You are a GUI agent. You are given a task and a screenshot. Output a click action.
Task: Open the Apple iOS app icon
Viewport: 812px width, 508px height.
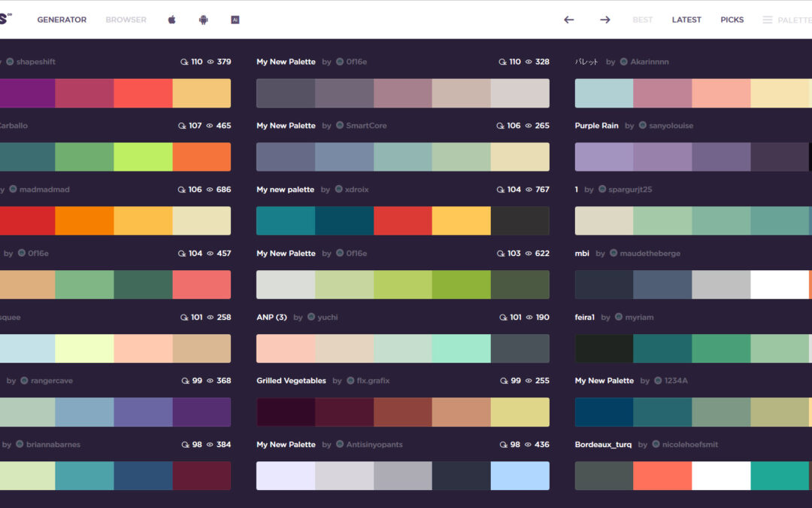click(171, 20)
